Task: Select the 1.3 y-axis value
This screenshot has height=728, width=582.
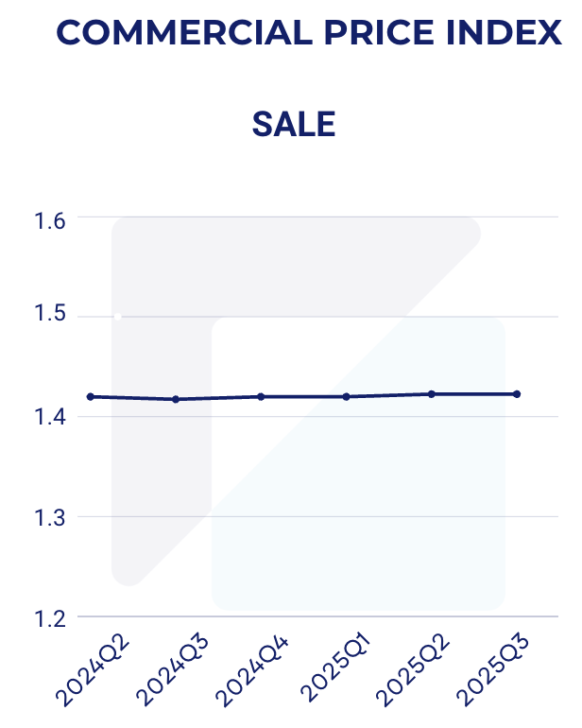Action: pos(49,517)
